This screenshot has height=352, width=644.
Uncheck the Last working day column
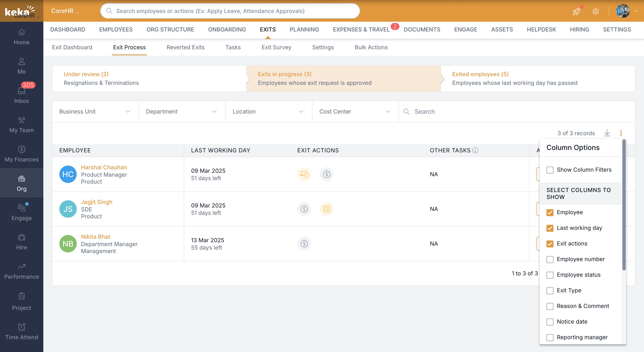coord(550,228)
